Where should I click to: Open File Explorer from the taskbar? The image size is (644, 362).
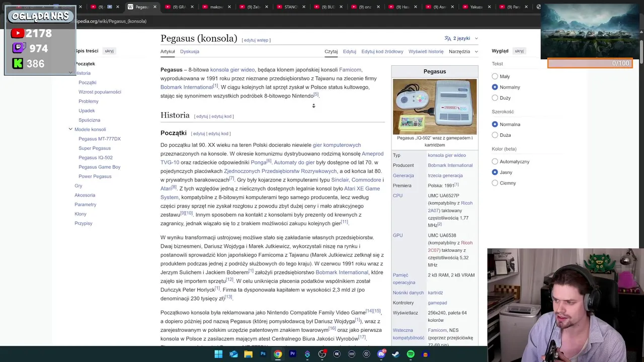[x=248, y=354]
